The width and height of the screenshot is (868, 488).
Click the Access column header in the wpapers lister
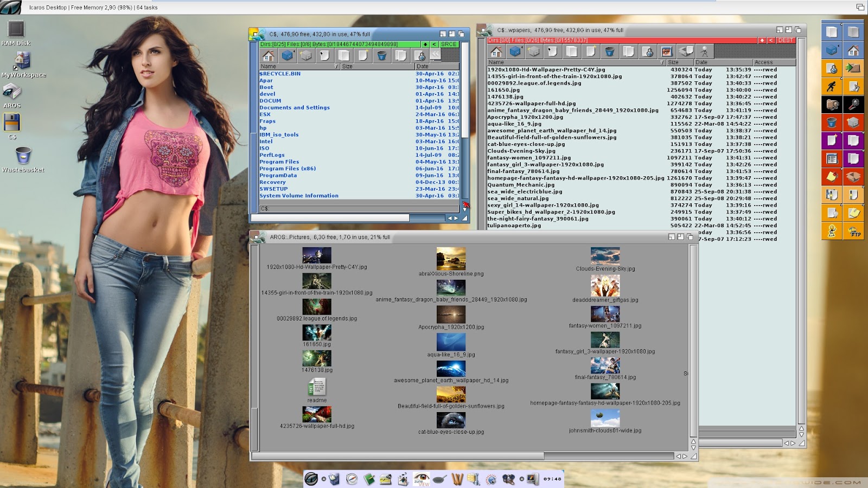pyautogui.click(x=774, y=62)
